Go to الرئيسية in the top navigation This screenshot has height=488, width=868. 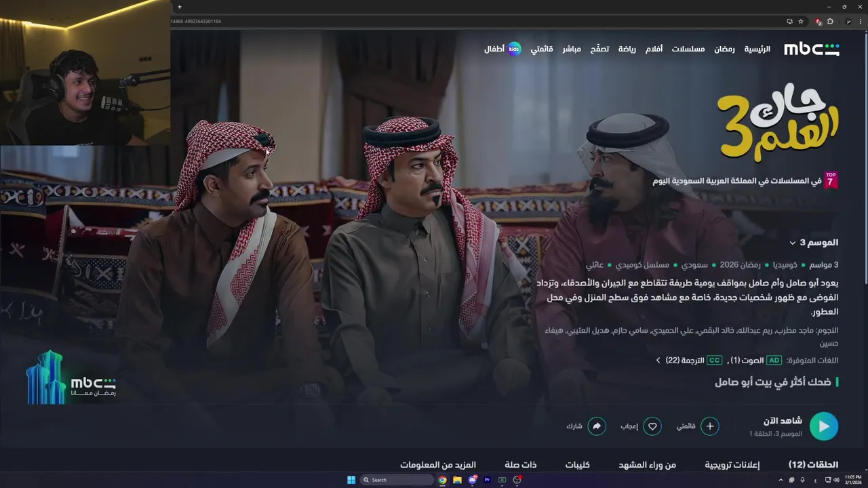757,49
